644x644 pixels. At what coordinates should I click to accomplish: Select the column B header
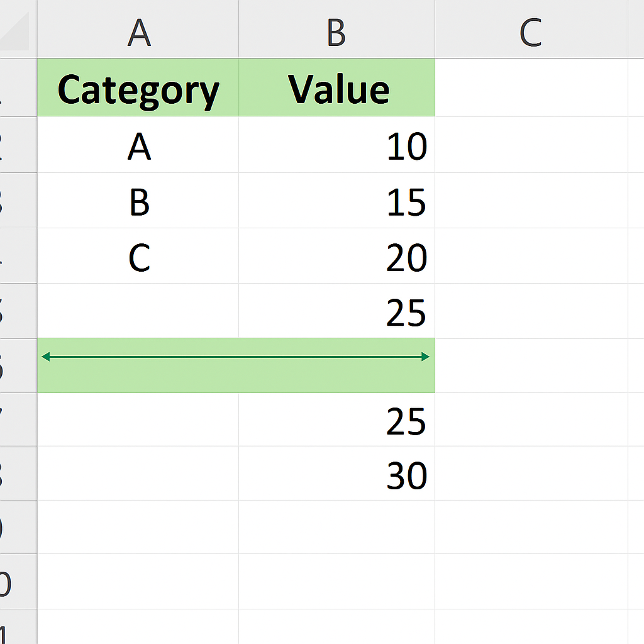(336, 30)
